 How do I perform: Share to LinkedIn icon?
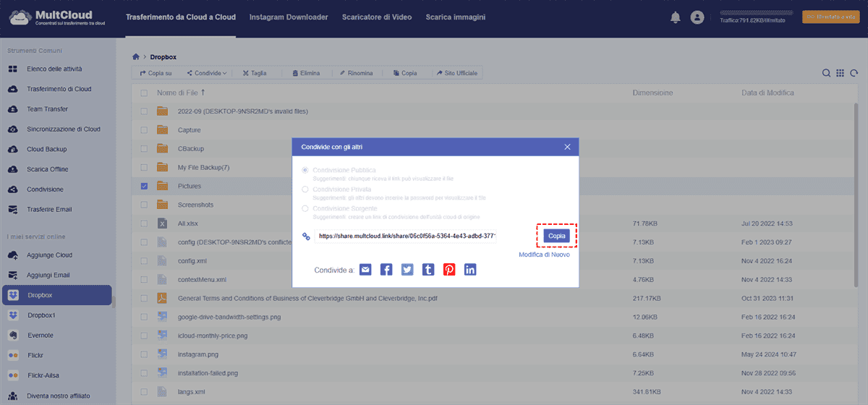[x=470, y=270]
